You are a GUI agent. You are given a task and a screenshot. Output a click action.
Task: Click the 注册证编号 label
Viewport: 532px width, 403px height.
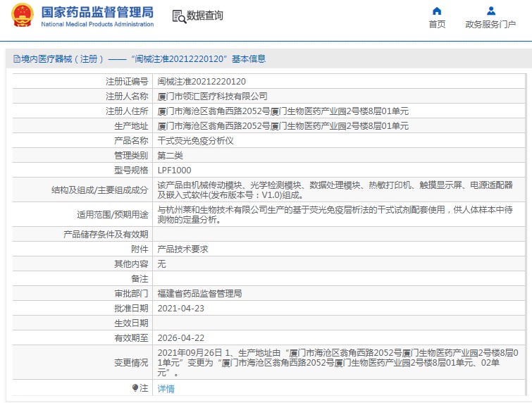(127, 82)
